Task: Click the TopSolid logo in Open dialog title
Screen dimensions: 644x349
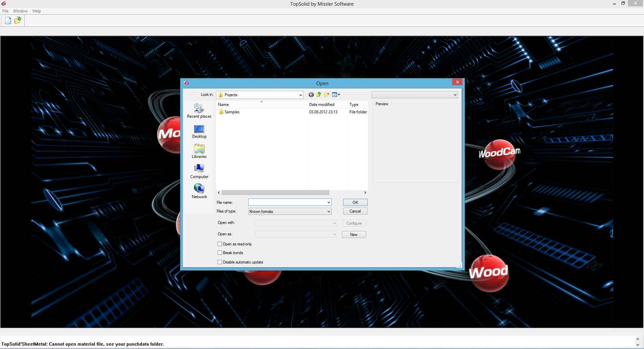Action: pos(186,83)
